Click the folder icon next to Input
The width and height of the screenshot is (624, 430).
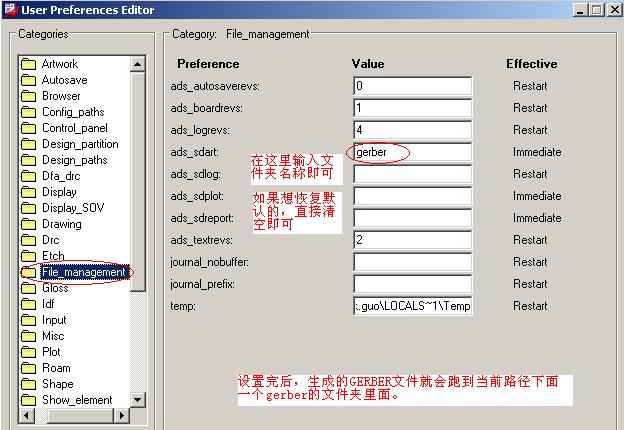[x=28, y=320]
